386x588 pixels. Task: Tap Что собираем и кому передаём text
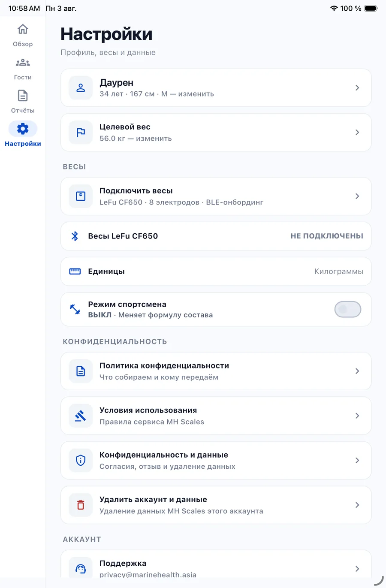pyautogui.click(x=159, y=377)
